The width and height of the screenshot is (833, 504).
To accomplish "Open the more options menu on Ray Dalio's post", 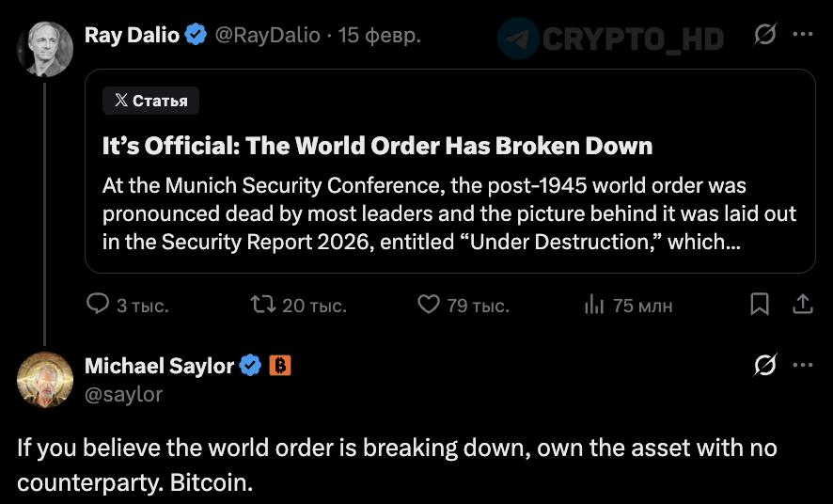I will click(803, 36).
